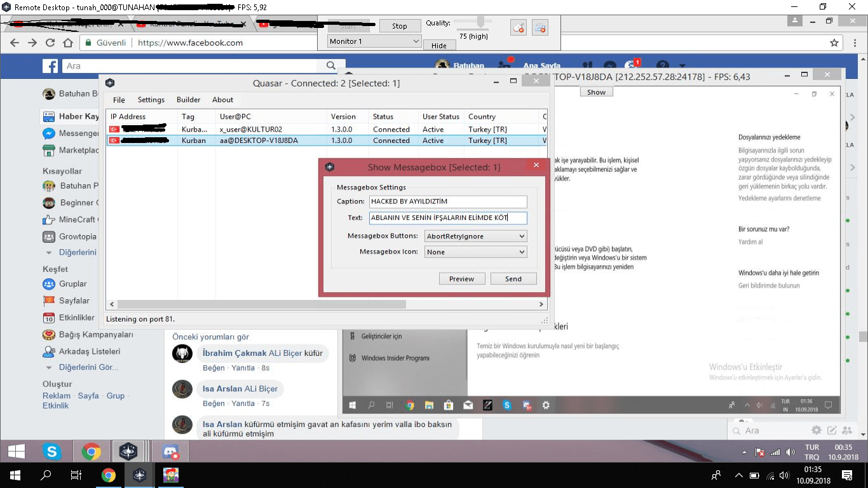Click the Facebook search magnifier icon
This screenshot has height=488, width=868.
[x=330, y=65]
